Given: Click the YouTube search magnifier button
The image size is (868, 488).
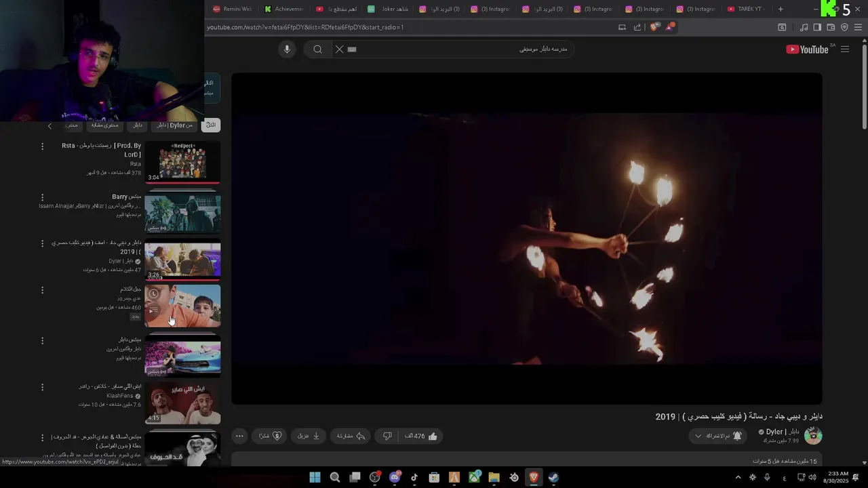Looking at the screenshot, I should pos(317,49).
